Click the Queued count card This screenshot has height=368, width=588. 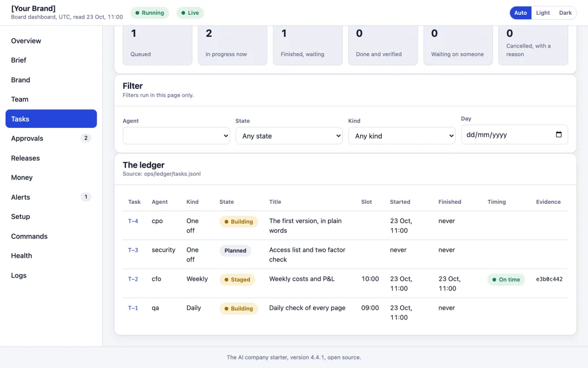[x=158, y=44]
